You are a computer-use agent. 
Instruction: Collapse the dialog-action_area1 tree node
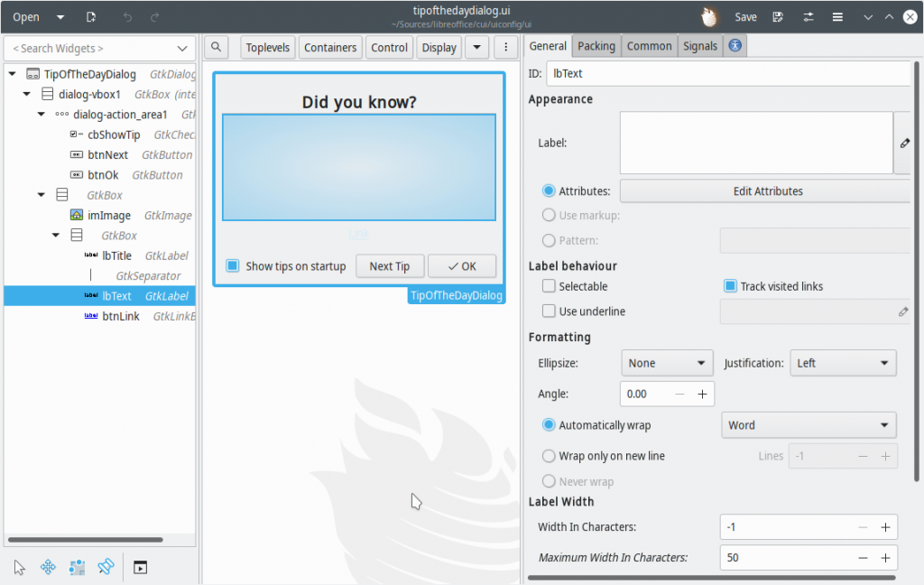click(x=42, y=115)
